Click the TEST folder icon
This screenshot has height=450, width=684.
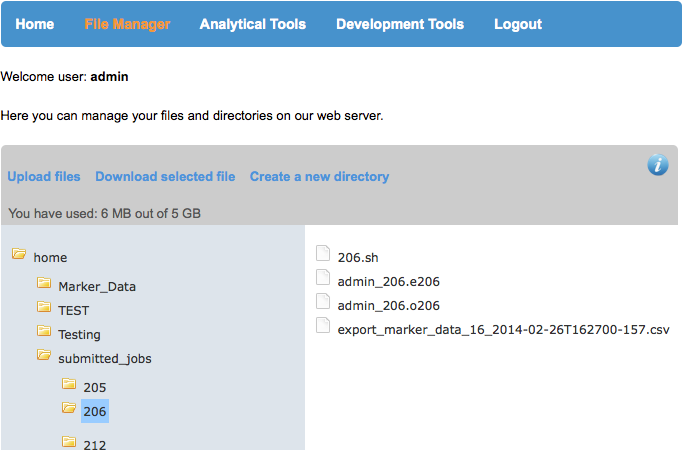(x=44, y=308)
